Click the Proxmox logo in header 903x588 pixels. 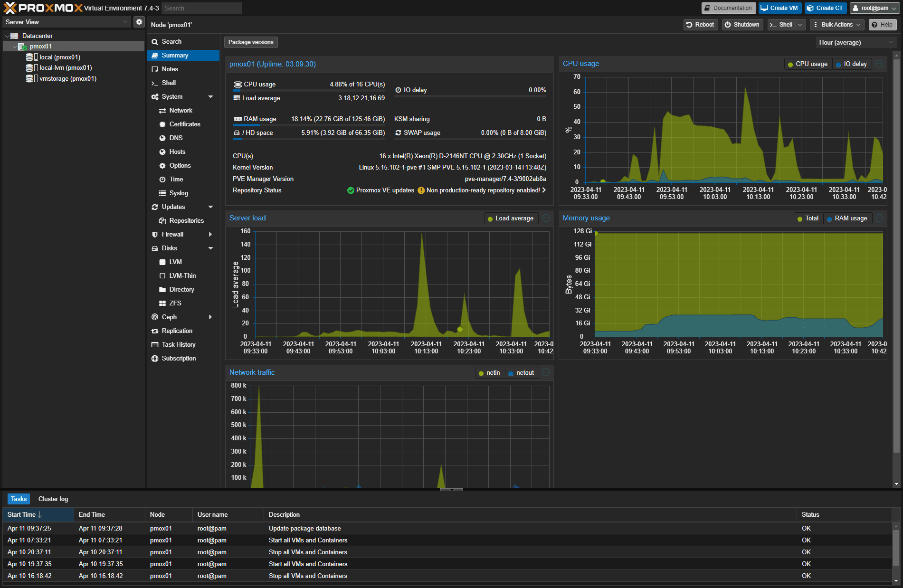pos(43,8)
